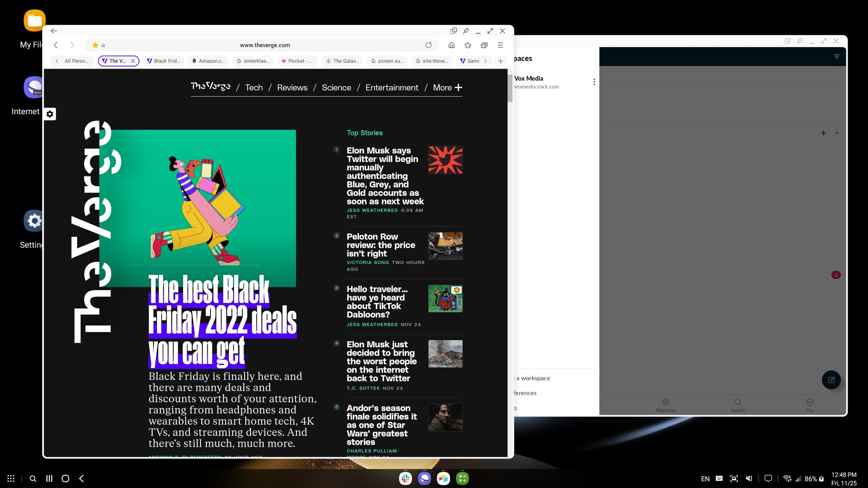
Task: Open the Black Friday hero illustration
Action: point(197,208)
